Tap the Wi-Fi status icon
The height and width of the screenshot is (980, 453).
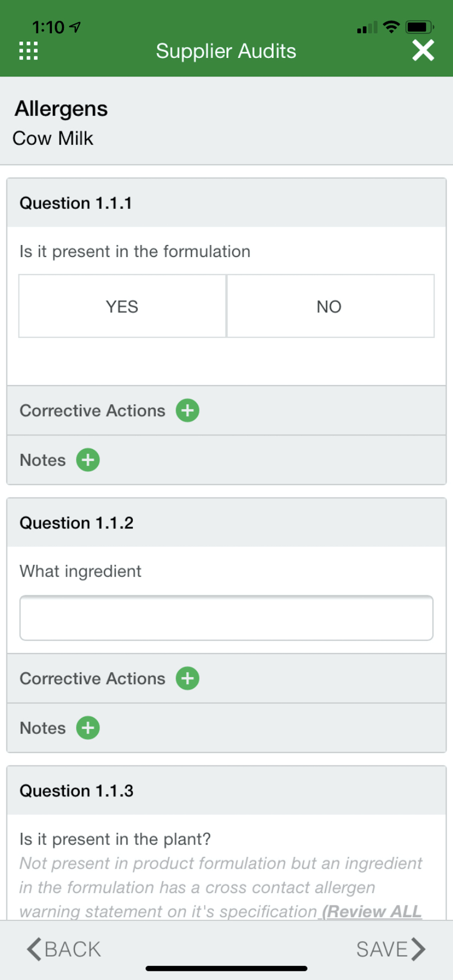point(391,27)
